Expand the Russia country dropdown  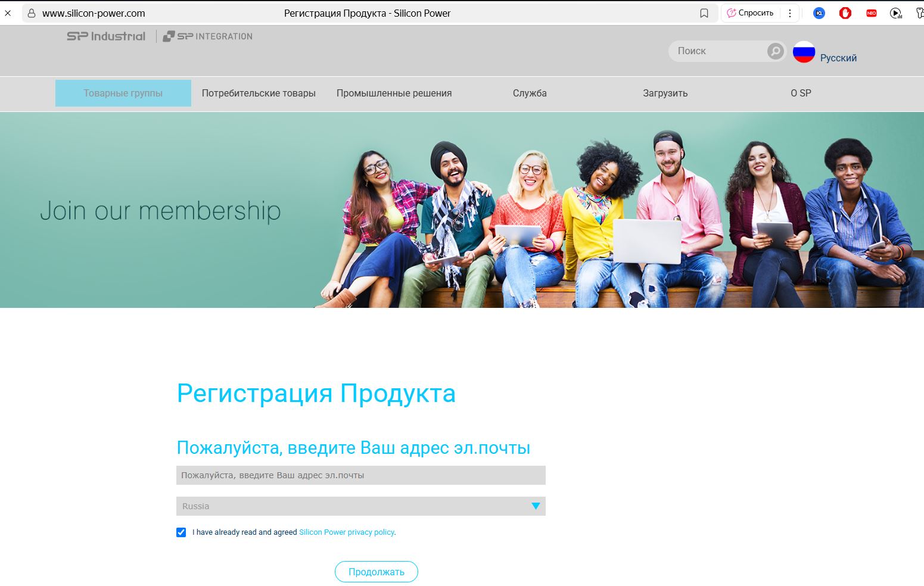coord(361,506)
